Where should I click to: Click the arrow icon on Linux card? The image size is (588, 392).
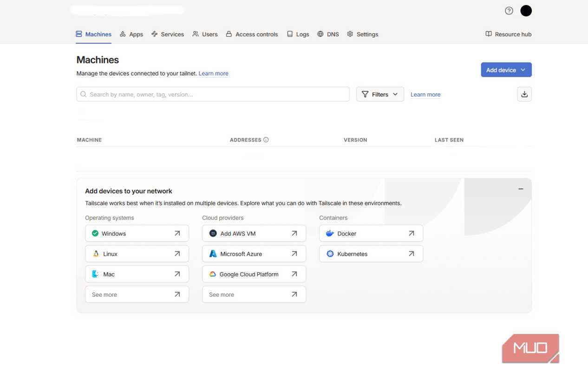[177, 254]
